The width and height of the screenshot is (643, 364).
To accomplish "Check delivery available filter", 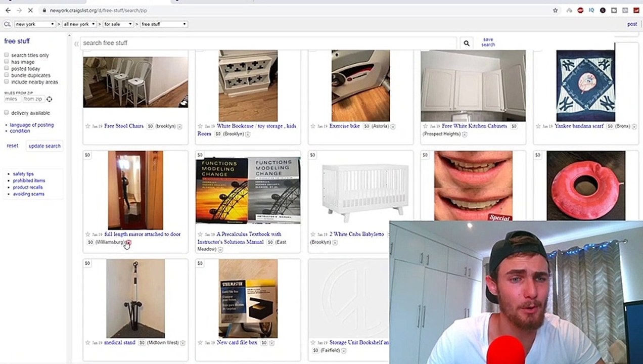I will [x=7, y=113].
